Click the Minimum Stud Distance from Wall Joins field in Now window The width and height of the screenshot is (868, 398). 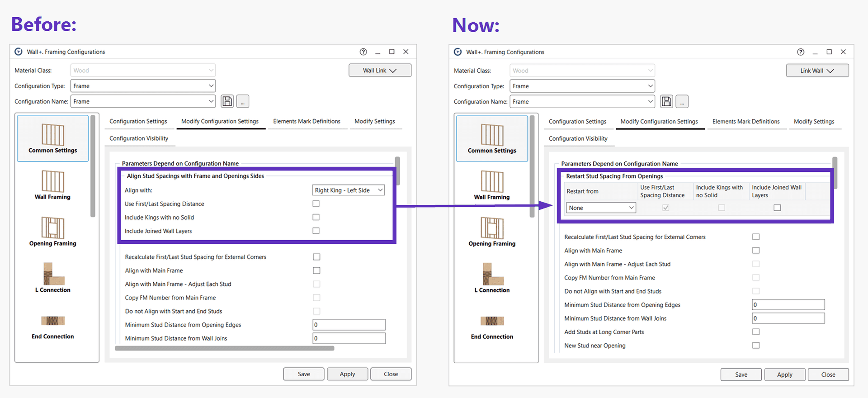tap(788, 318)
